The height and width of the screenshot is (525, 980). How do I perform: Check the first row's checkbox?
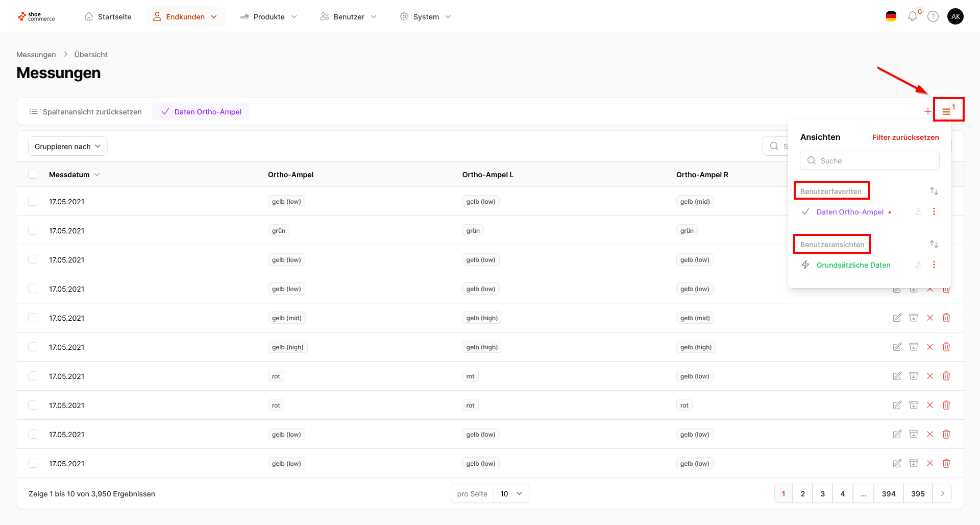33,202
